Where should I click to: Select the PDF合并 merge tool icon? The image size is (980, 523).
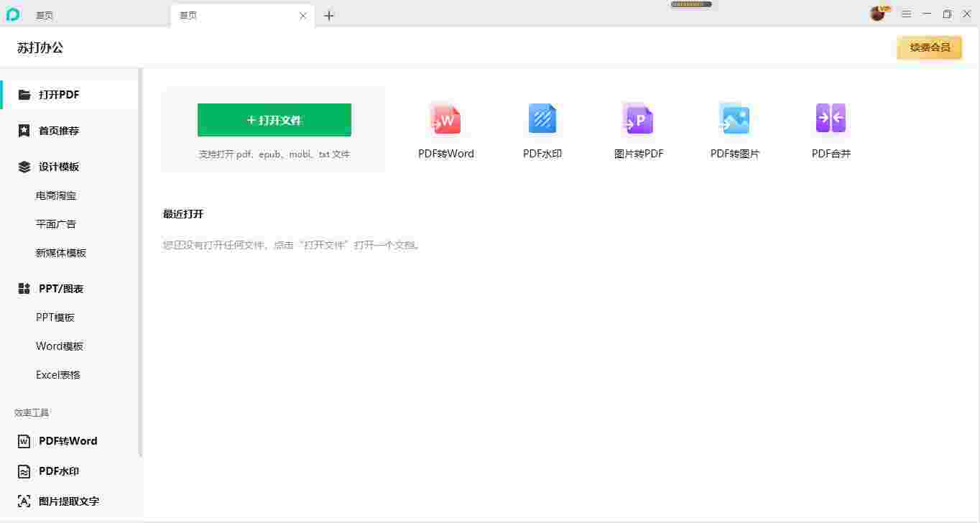831,119
